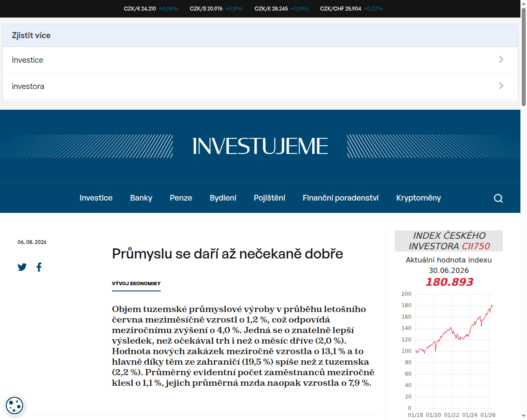This screenshot has height=420, width=527.
Task: Click the Zjistit více header
Action: (260, 36)
